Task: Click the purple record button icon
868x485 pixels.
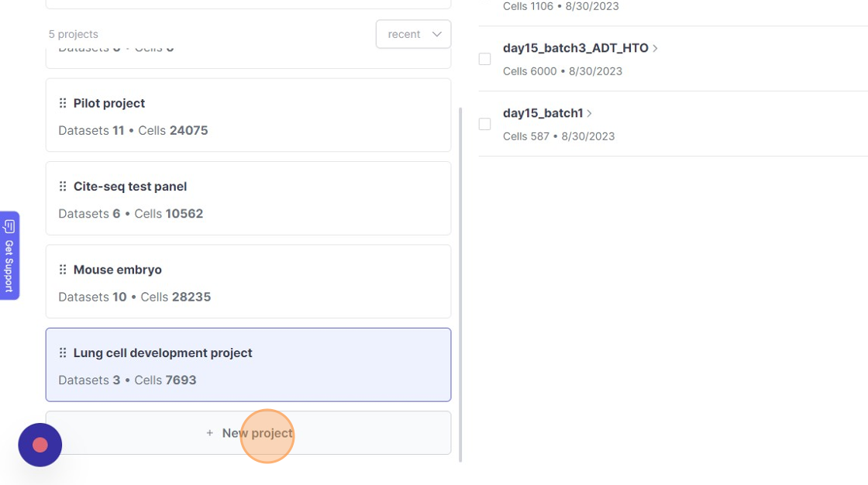Action: [x=40, y=445]
